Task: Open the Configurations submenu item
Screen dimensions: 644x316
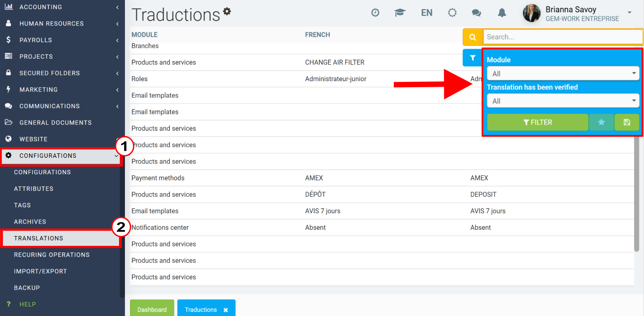Action: click(x=42, y=172)
